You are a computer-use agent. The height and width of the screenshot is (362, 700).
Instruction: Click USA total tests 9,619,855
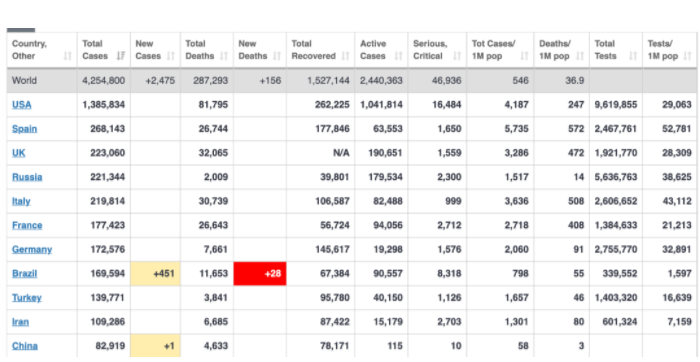tap(616, 105)
